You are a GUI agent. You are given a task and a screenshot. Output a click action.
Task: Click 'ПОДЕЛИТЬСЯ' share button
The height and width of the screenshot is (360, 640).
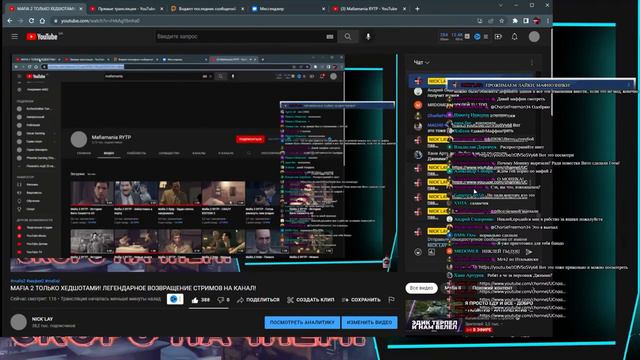pyautogui.click(x=258, y=300)
